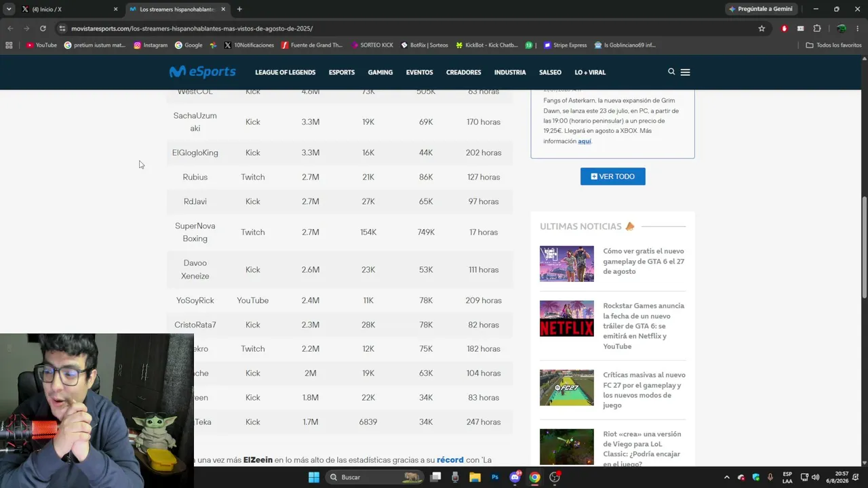Click the VER TODO button
Viewport: 868px width, 488px height.
coord(613,176)
